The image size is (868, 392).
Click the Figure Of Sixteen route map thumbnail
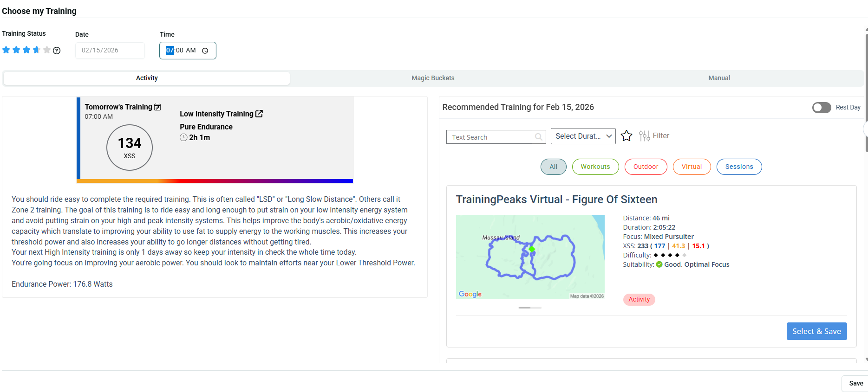530,257
